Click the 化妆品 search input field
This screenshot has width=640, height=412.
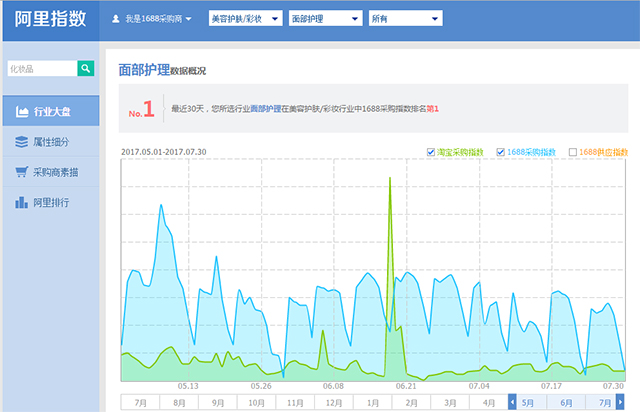tap(42, 69)
